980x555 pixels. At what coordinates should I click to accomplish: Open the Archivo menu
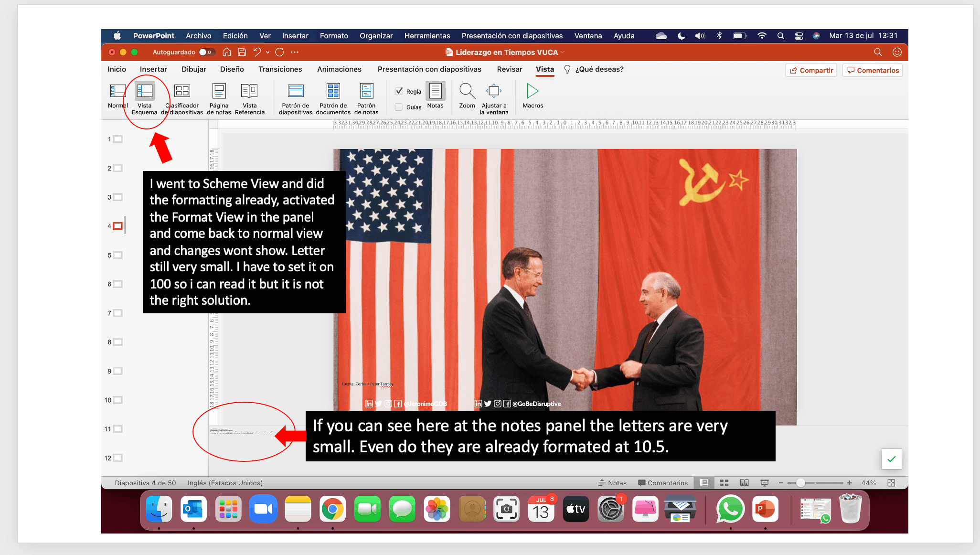(199, 36)
